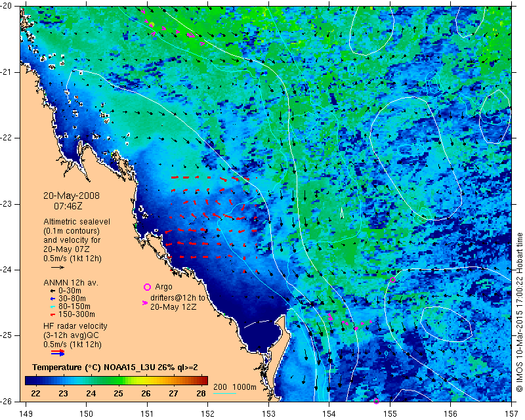Viewport: 525px width, 420px height.
Task: Click the "drifters@12h to" legend text
Action: click(x=177, y=298)
